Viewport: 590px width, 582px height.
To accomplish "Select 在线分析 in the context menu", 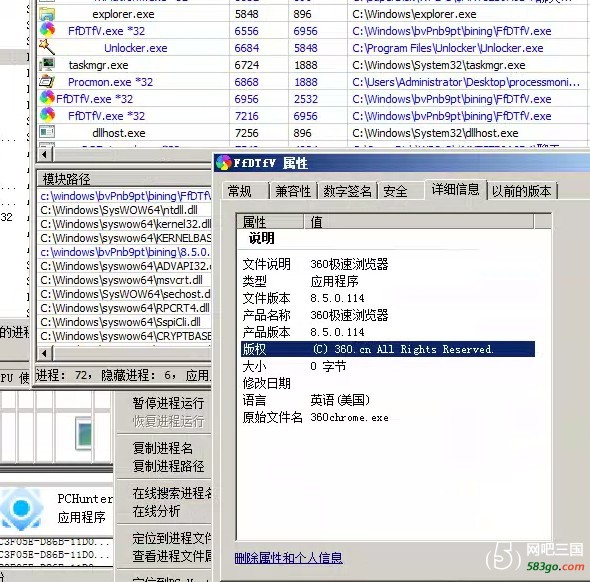I will (156, 511).
